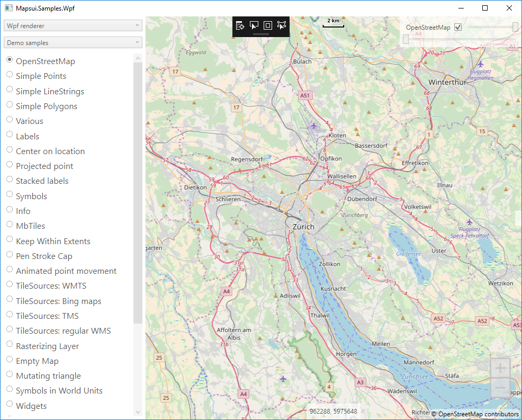Zoom out using the minus map control
Screen dimensions: 522x420
coord(500,387)
